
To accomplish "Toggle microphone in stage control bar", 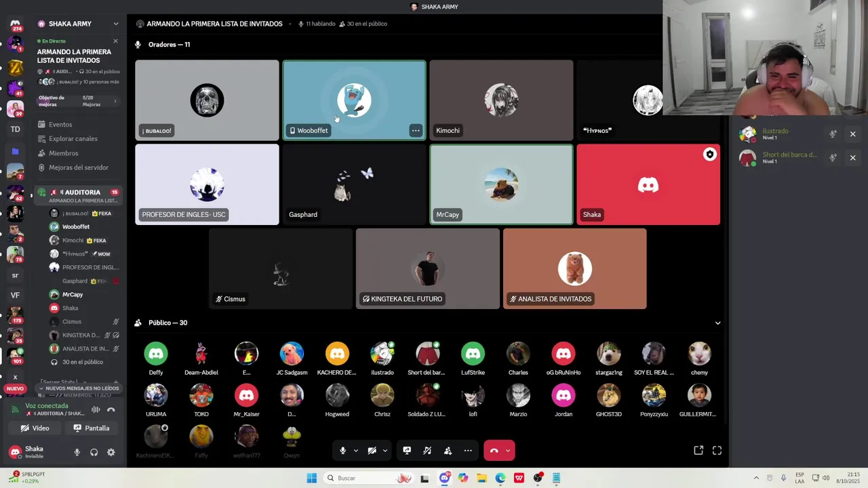I will tap(342, 451).
